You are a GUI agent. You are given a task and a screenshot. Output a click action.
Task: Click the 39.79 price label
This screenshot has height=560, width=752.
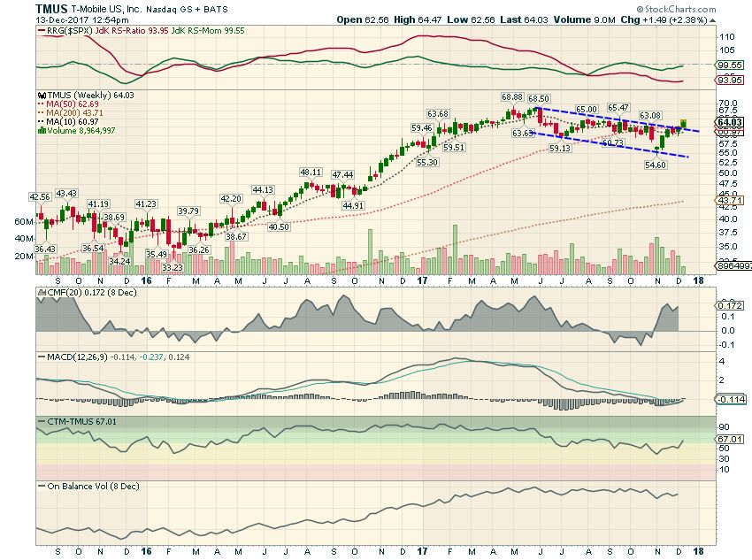coord(188,211)
